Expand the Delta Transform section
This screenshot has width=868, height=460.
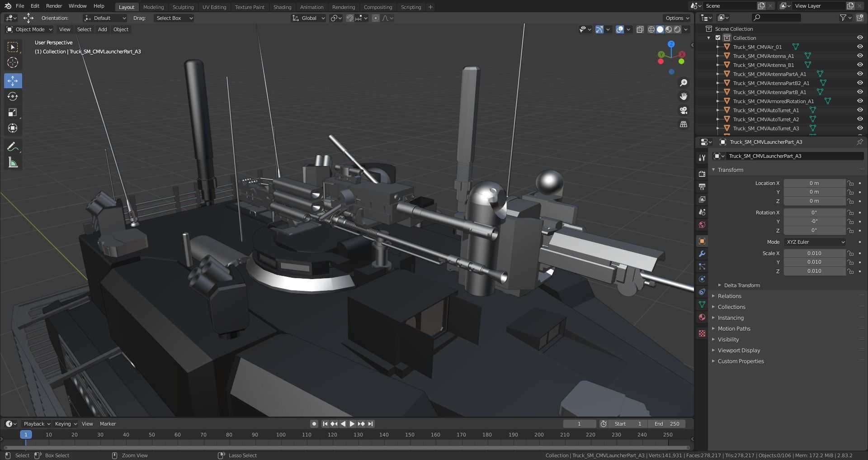tap(742, 285)
